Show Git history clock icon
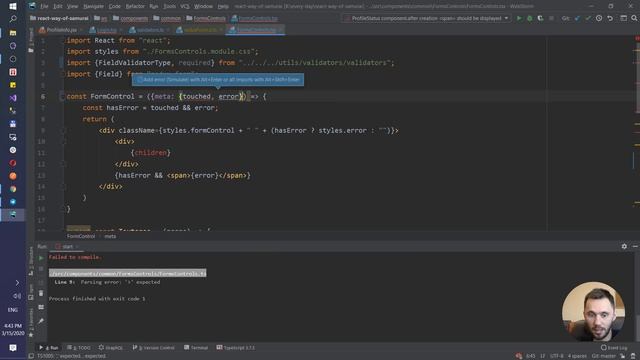640x360 pixels. 599,18
